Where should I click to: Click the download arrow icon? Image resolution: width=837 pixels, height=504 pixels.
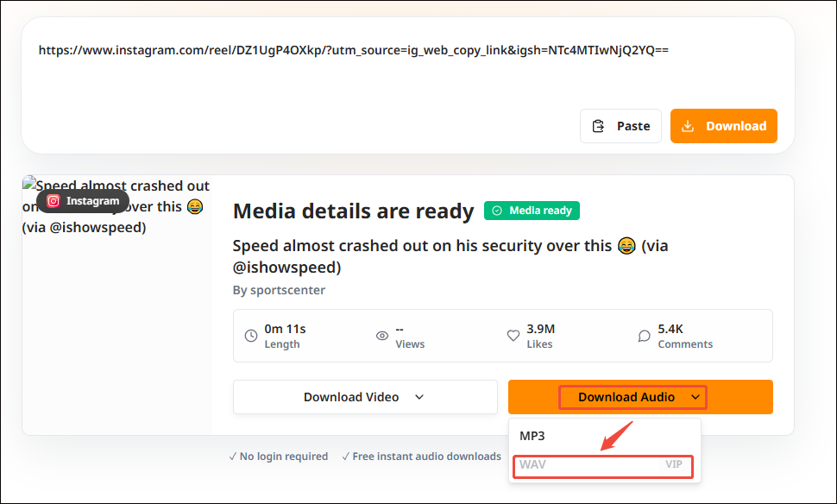(688, 126)
